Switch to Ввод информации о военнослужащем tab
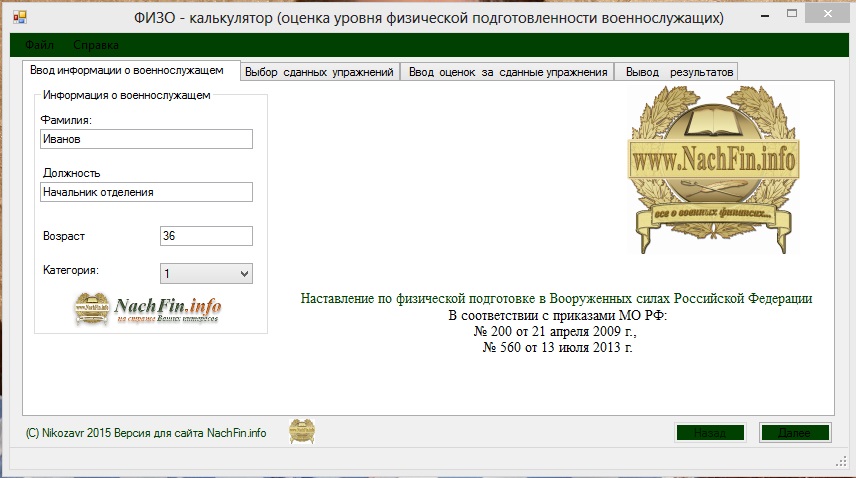 tap(131, 70)
